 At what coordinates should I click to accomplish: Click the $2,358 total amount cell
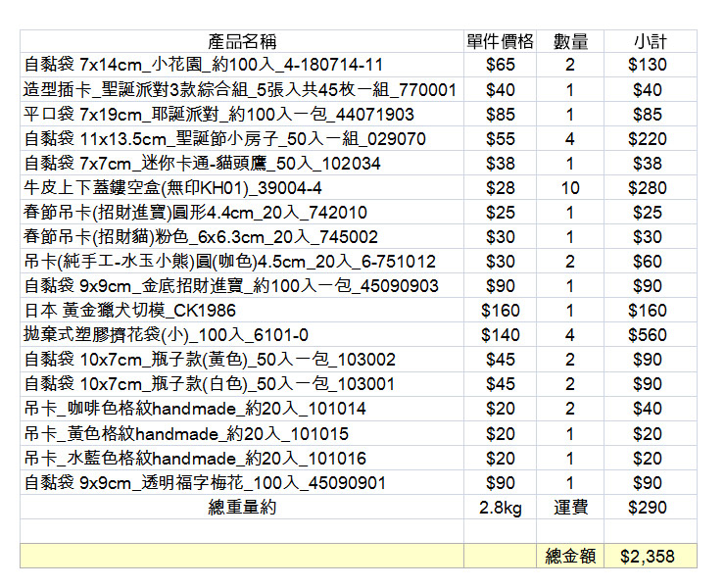[x=648, y=556]
